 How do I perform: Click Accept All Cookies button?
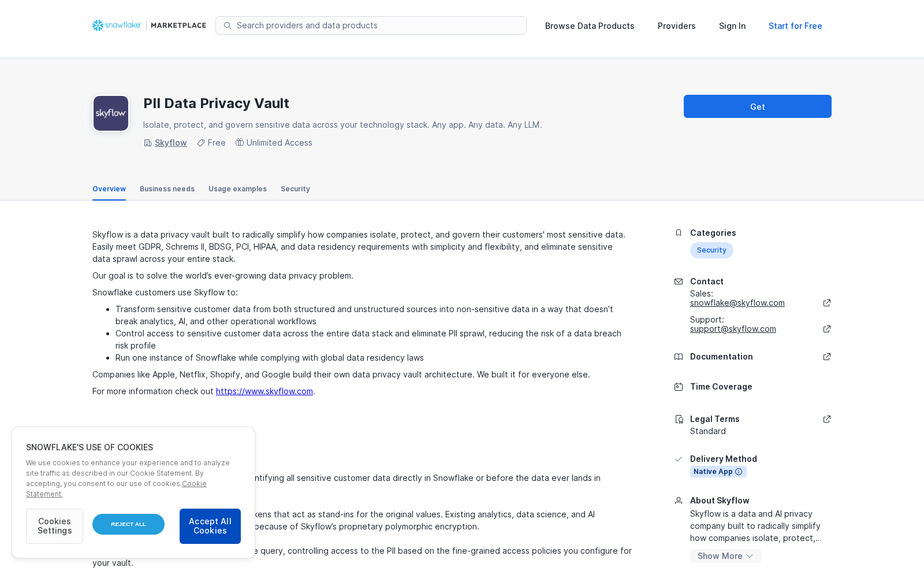(x=210, y=526)
